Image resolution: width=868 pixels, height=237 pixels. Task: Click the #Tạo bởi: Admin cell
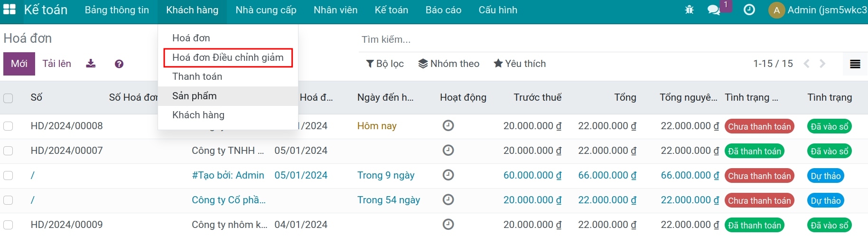point(228,175)
